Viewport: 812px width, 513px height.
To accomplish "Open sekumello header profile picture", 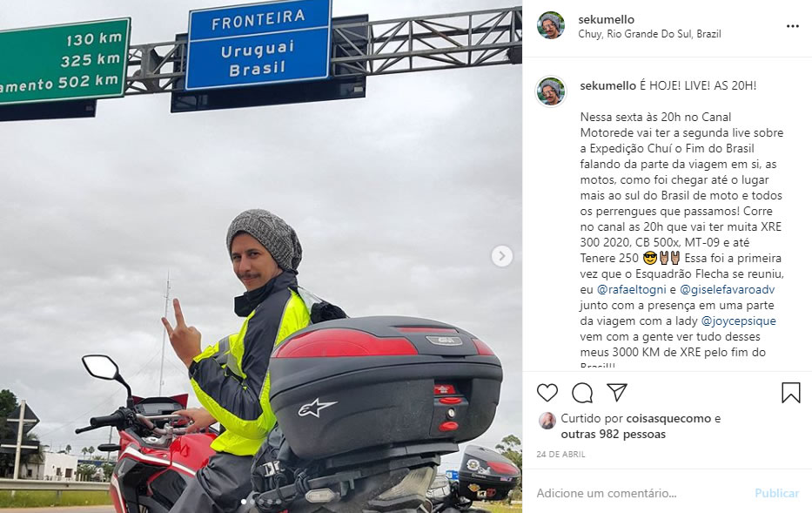I will click(551, 26).
